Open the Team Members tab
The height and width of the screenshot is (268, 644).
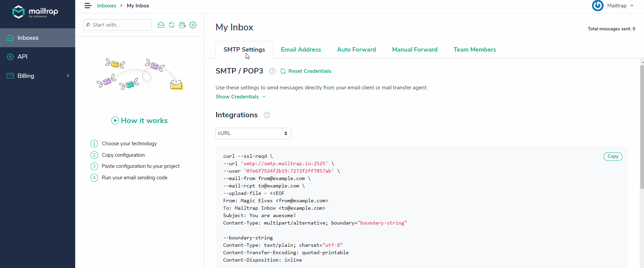(x=474, y=50)
